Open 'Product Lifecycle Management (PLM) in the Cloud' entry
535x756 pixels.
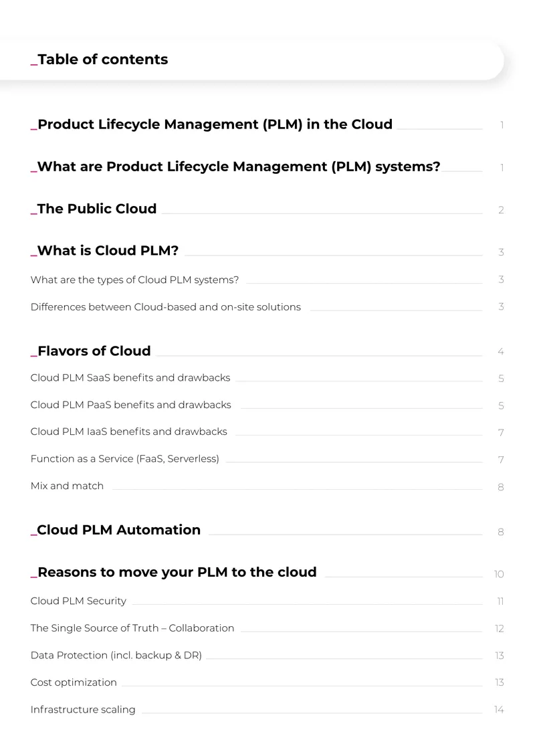point(211,124)
